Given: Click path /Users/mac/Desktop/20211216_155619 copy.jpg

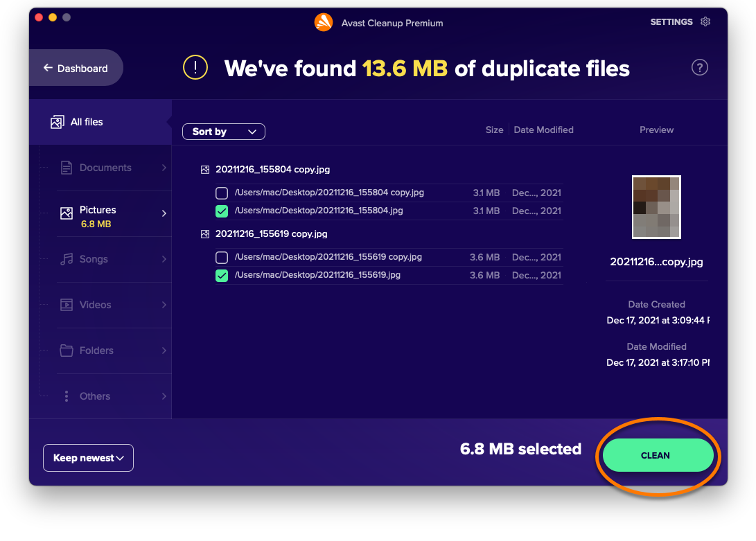Looking at the screenshot, I should point(328,257).
